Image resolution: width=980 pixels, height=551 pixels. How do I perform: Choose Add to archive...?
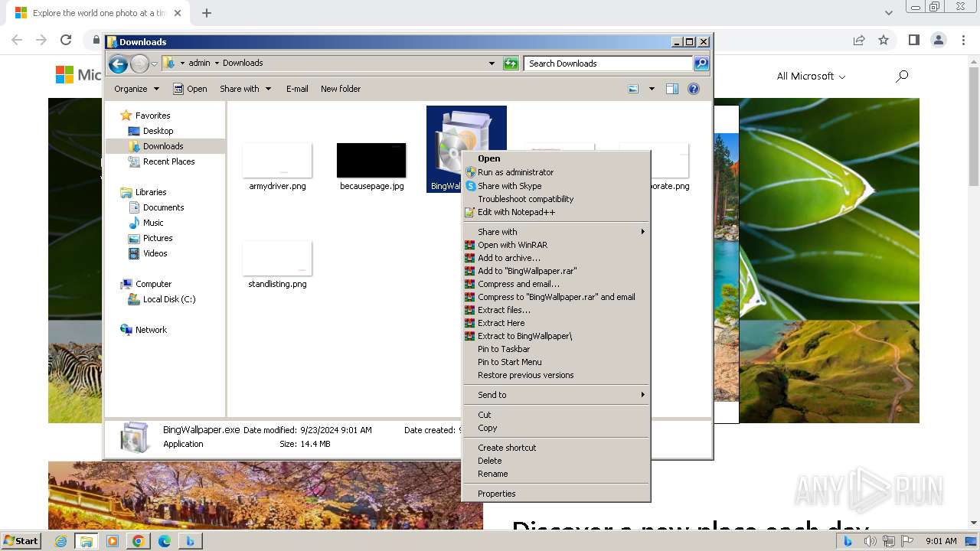pos(557,258)
